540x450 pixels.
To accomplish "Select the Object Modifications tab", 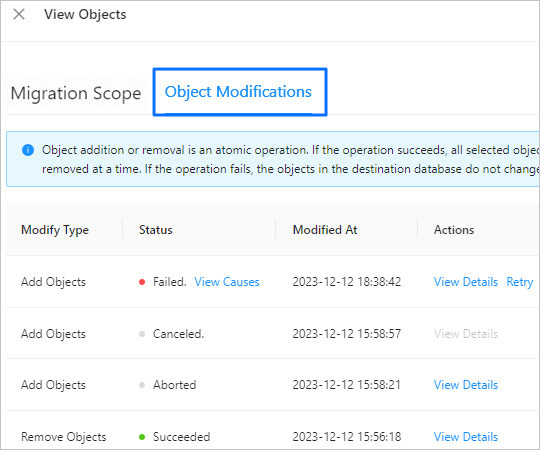I will (x=238, y=92).
